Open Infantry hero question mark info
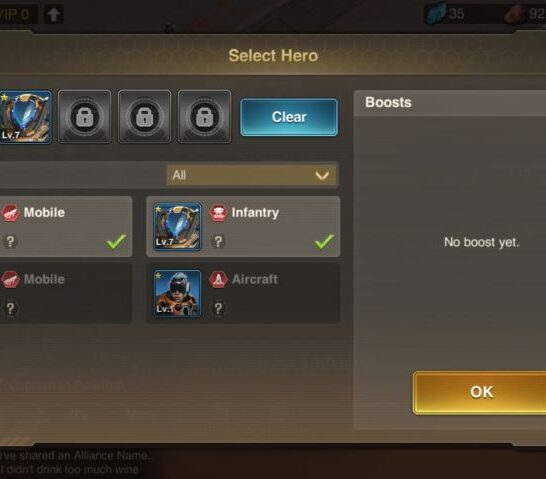546x479 pixels. (218, 241)
